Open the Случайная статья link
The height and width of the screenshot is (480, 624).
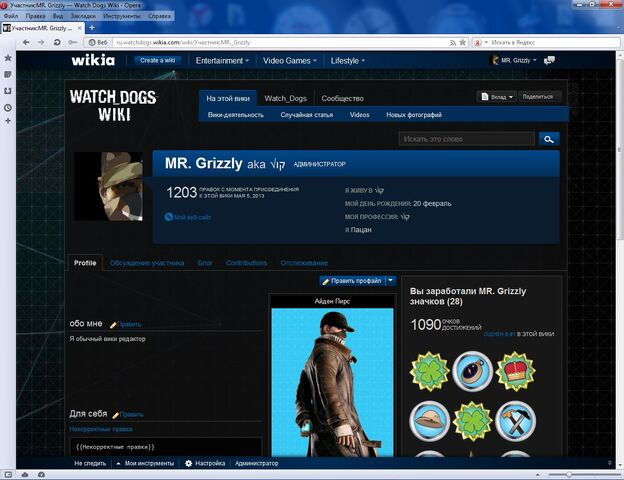pyautogui.click(x=306, y=115)
